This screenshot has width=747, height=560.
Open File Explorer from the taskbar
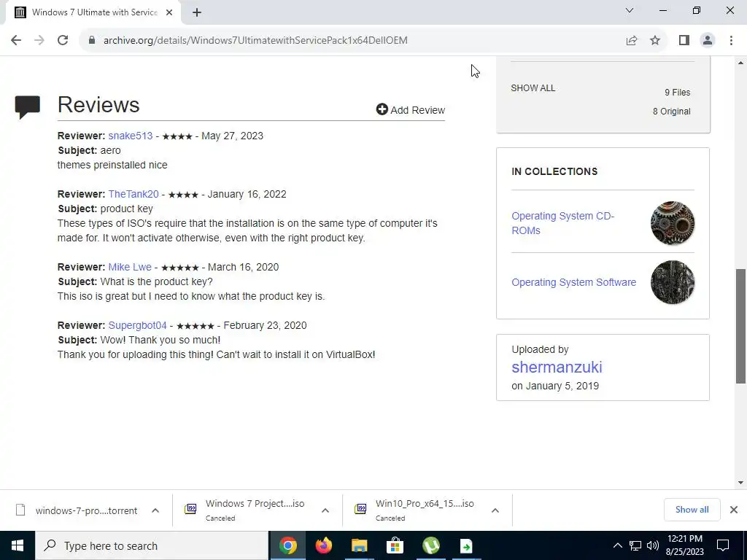359,545
